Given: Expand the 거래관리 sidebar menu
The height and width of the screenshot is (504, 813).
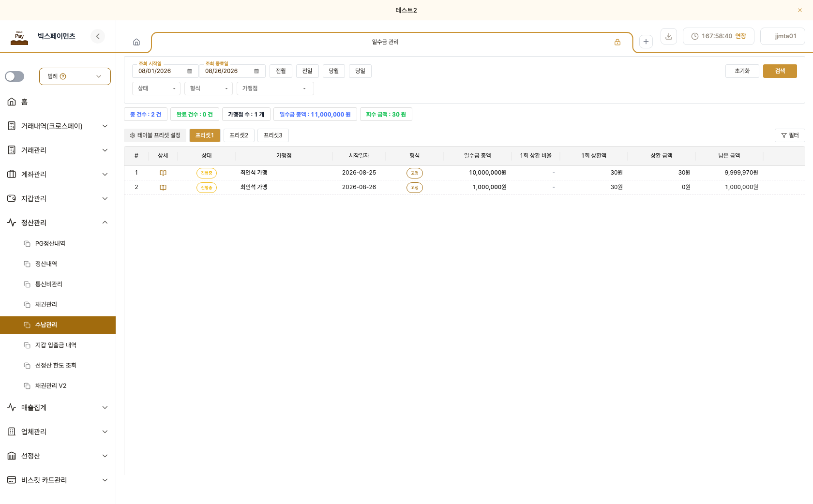Looking at the screenshot, I should (x=58, y=150).
